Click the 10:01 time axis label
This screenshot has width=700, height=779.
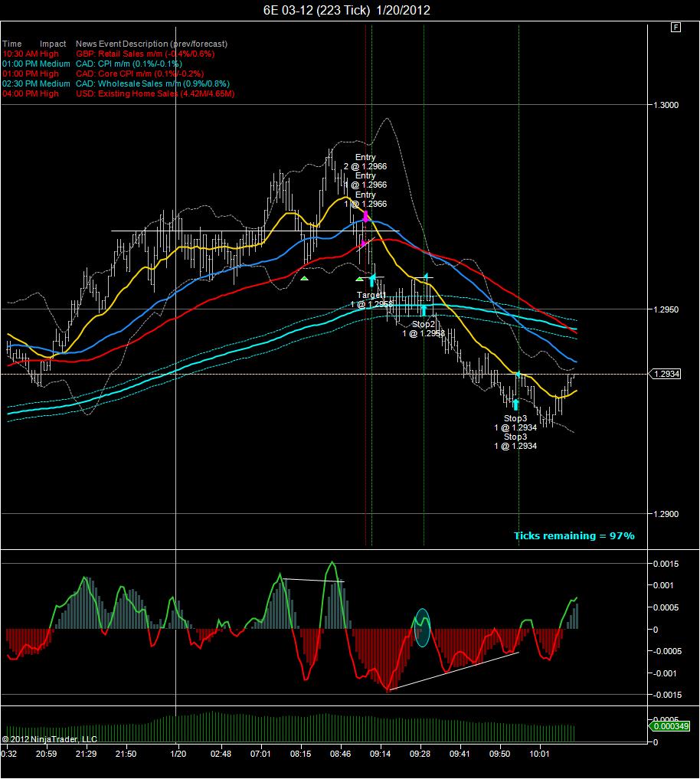point(539,754)
